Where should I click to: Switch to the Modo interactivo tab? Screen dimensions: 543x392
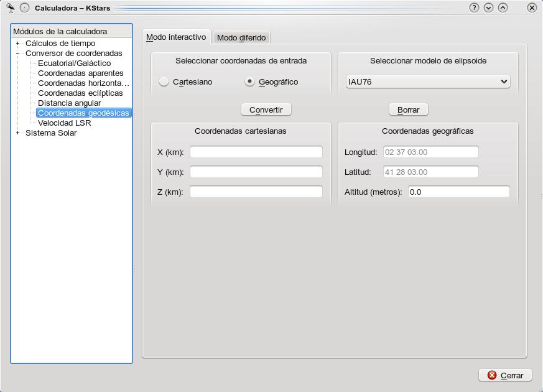point(176,37)
